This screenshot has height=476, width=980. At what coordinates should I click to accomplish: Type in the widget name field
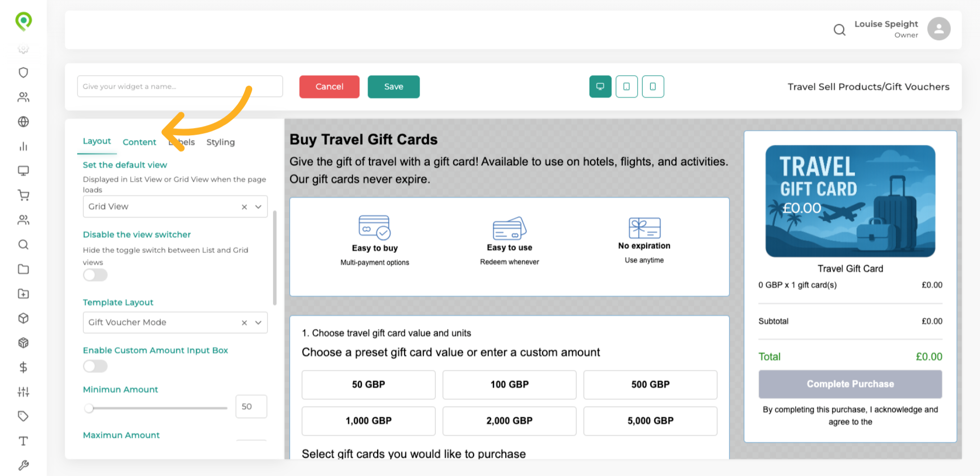[x=180, y=86]
